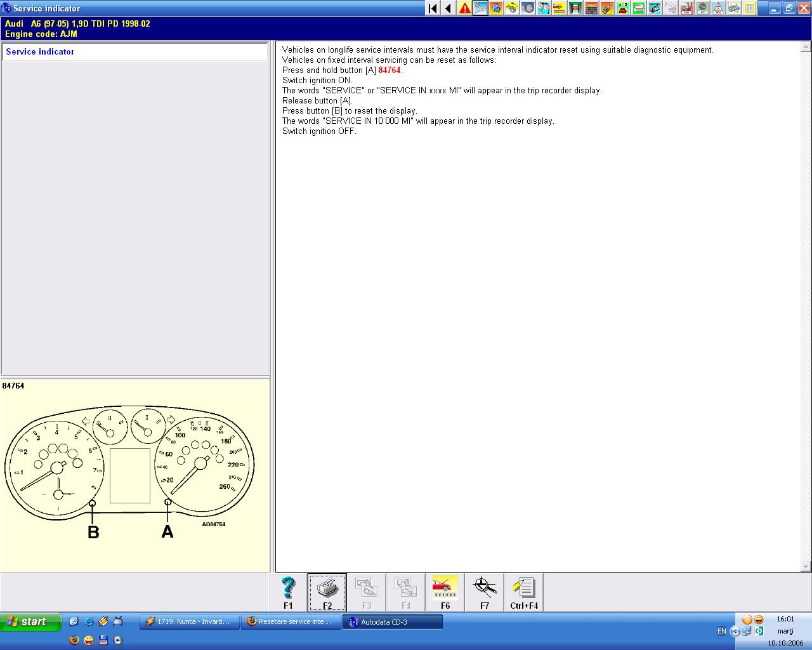Click the green vehicle lift toolbar icon

coord(575,8)
